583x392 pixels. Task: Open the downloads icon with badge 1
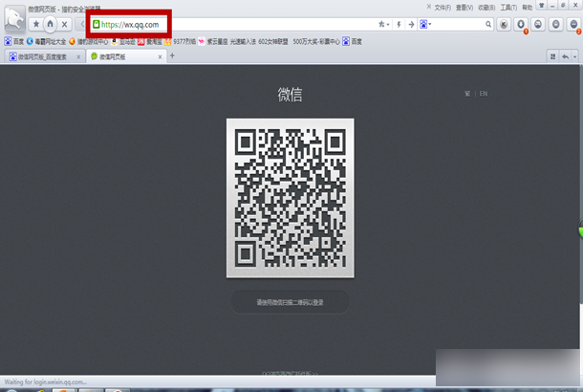coord(521,25)
